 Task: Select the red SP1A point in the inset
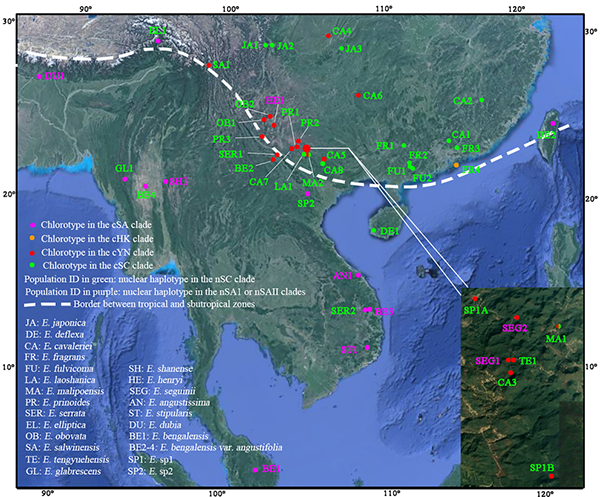[475, 299]
